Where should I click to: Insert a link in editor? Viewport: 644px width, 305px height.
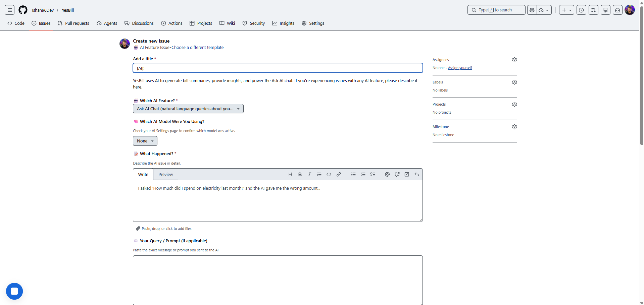339,174
